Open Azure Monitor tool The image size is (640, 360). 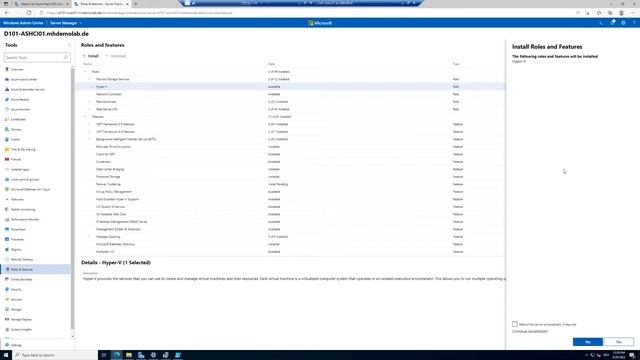click(20, 109)
